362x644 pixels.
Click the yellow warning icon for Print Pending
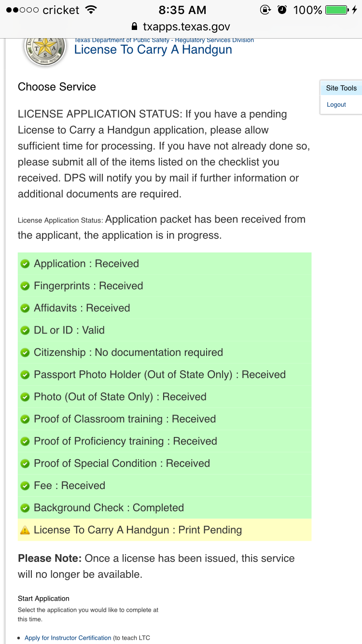[x=25, y=531]
